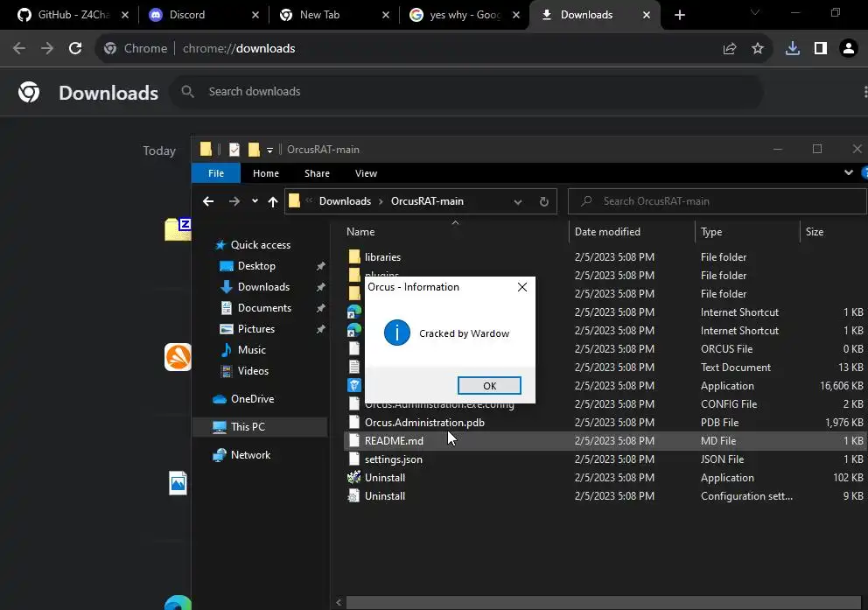Click the orange Avast download icon
The image size is (868, 610).
pyautogui.click(x=178, y=357)
